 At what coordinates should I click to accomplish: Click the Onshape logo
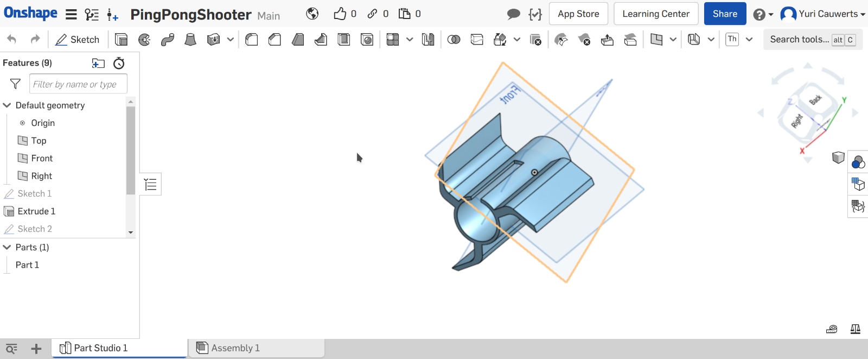(x=31, y=13)
